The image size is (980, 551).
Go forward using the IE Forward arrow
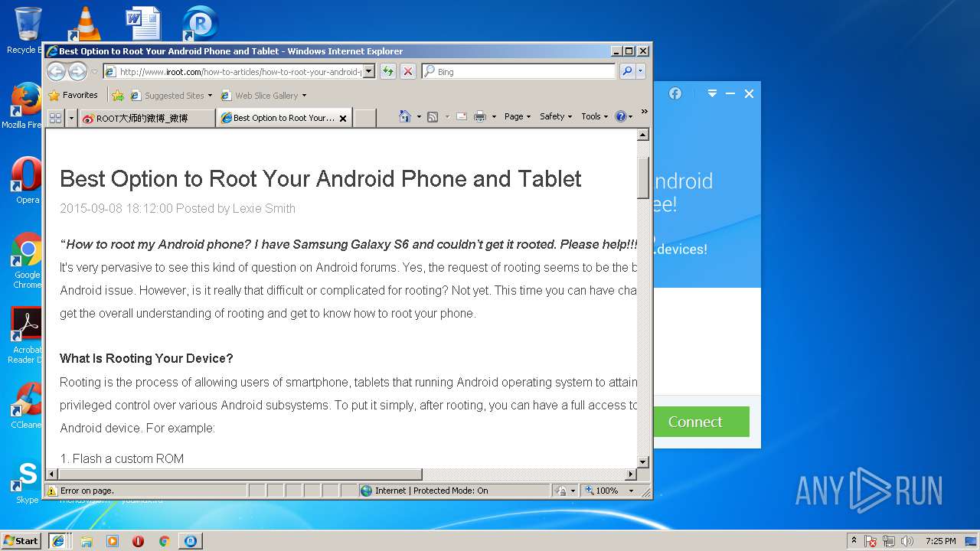(77, 71)
